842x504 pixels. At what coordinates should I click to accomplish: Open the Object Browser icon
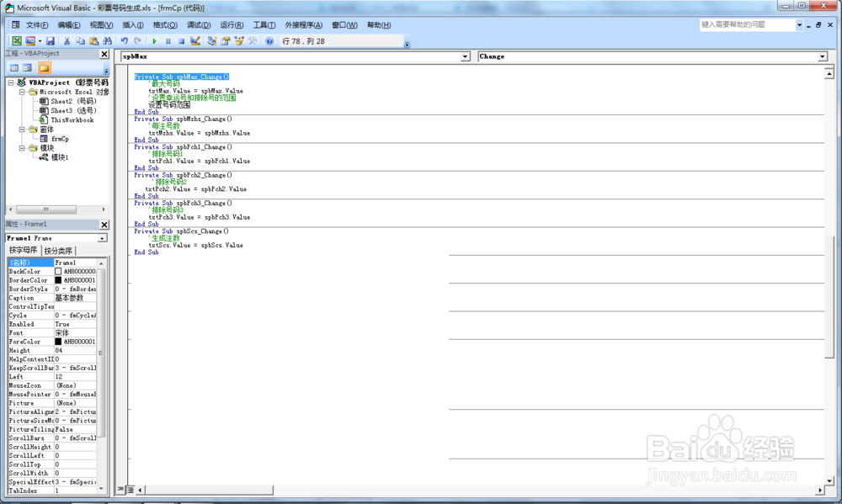coord(239,40)
